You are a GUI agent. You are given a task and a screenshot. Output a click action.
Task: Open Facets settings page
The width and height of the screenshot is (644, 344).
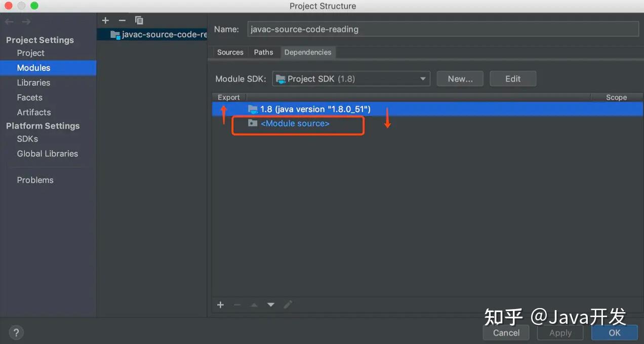(x=29, y=98)
